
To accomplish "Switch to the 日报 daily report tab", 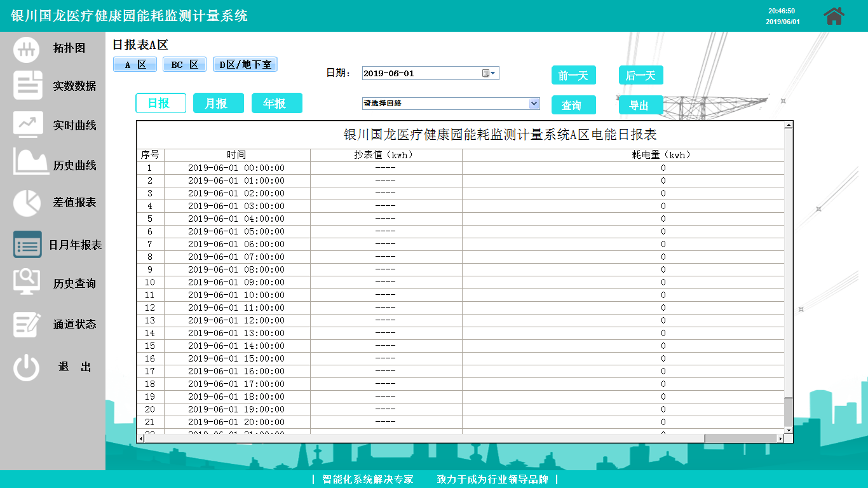I will click(x=160, y=103).
